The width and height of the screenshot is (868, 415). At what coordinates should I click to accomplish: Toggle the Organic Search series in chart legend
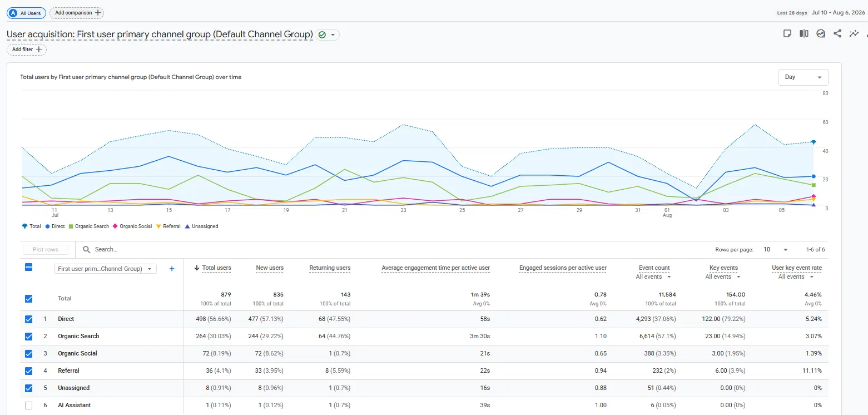pos(88,226)
